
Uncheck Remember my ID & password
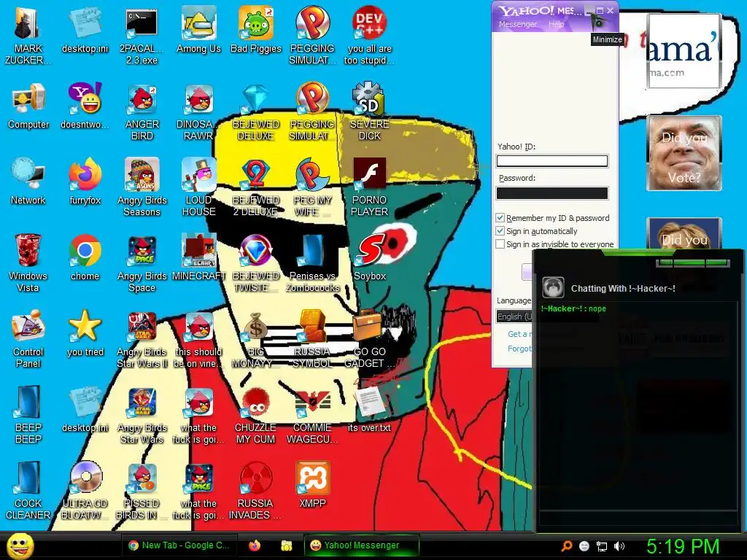click(x=500, y=217)
